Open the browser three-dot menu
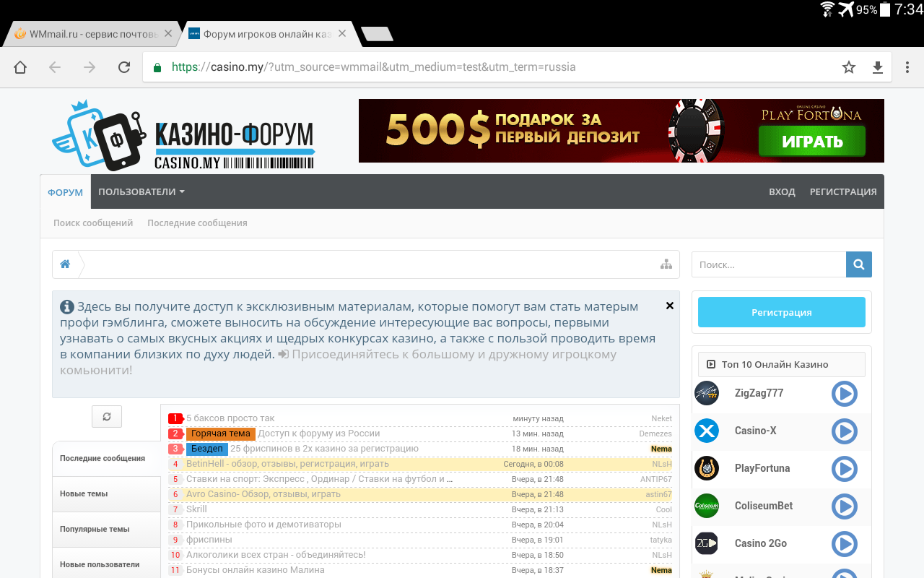The width and height of the screenshot is (924, 578). 907,67
